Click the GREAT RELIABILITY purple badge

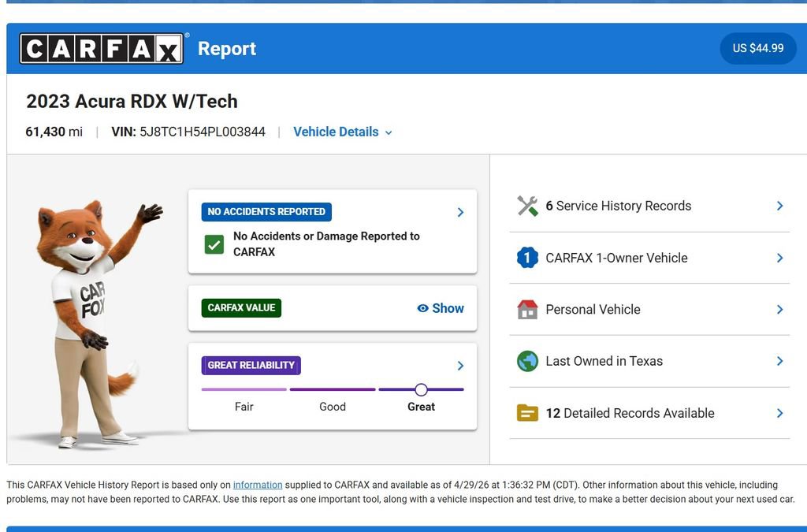251,365
